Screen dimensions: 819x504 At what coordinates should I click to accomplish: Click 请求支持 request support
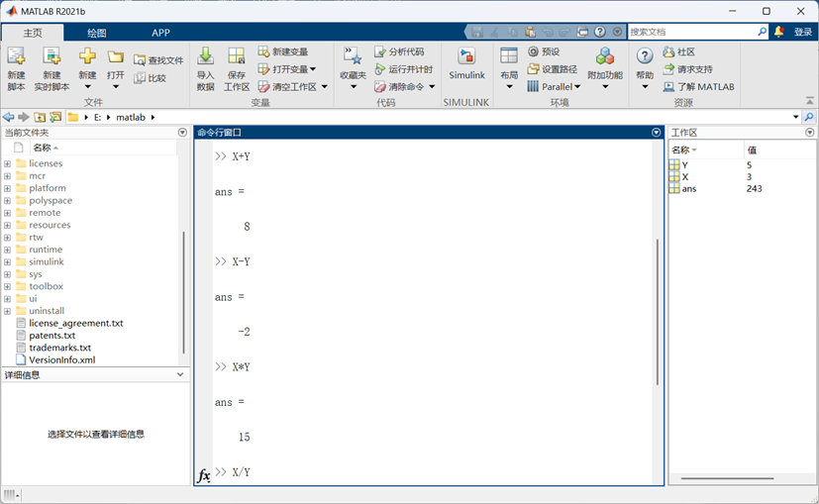tap(688, 69)
